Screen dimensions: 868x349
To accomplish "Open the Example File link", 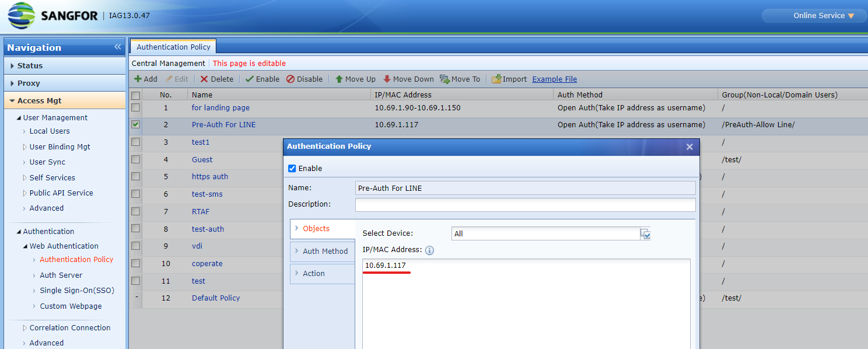I will [x=554, y=79].
